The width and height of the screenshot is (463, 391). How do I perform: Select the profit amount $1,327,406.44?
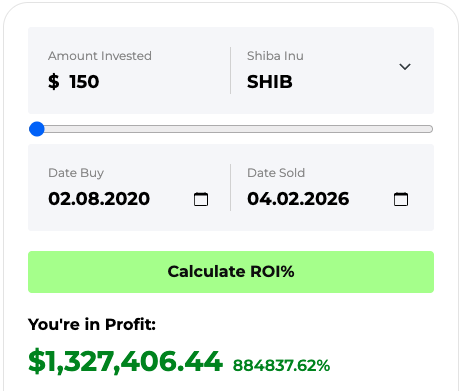[125, 361]
